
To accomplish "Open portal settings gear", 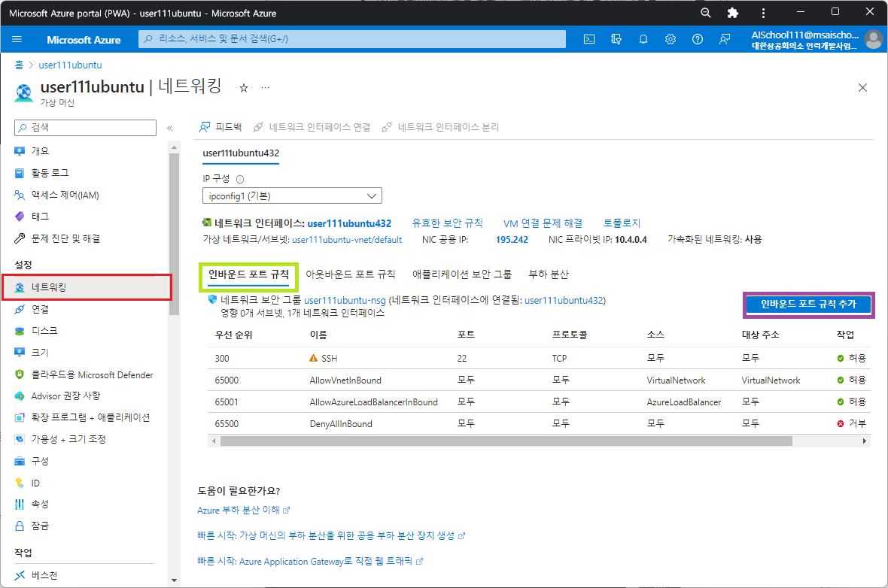I will (671, 40).
